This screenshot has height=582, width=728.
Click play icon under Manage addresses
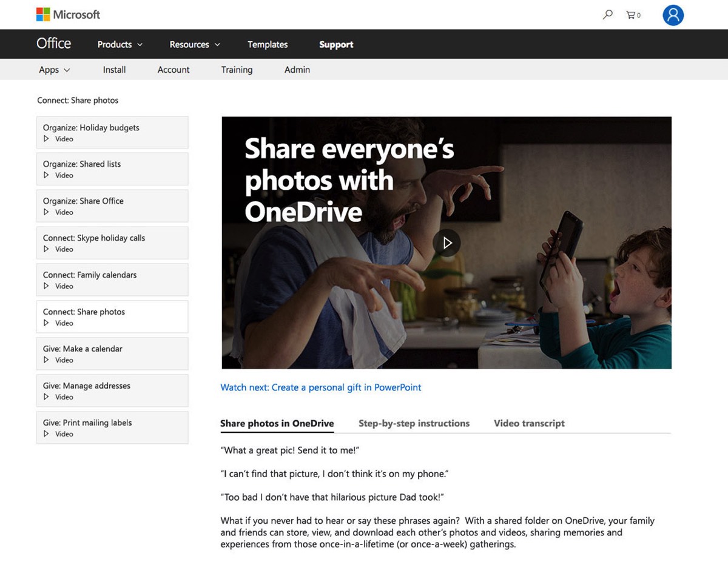point(46,397)
